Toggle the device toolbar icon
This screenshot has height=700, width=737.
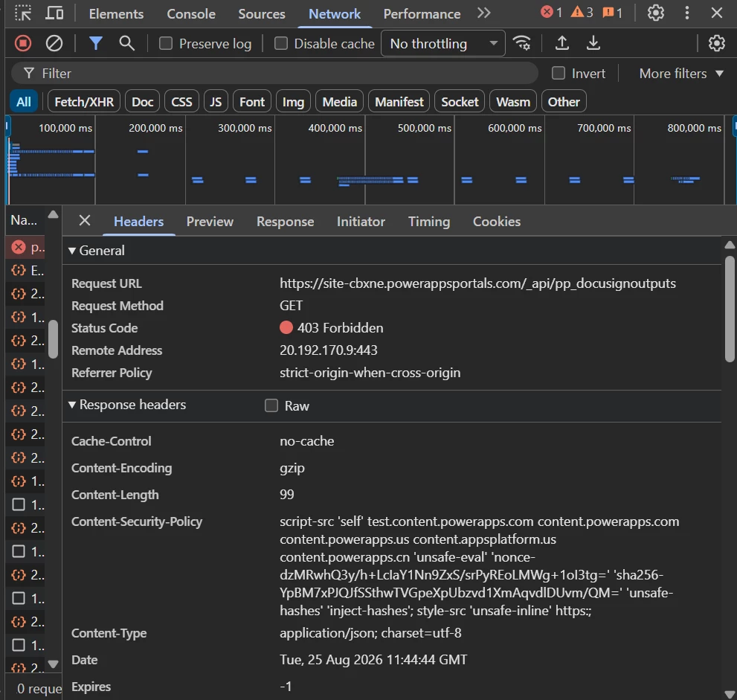click(54, 13)
